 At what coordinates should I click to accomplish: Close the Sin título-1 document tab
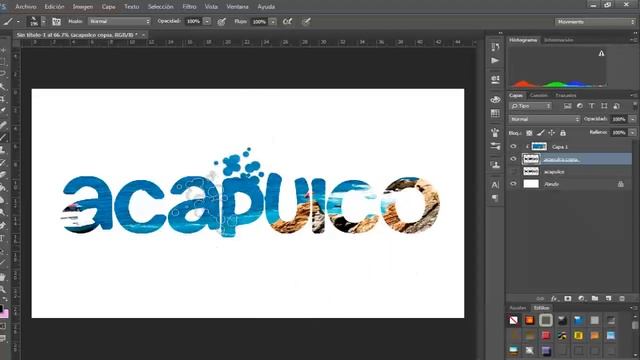[144, 35]
